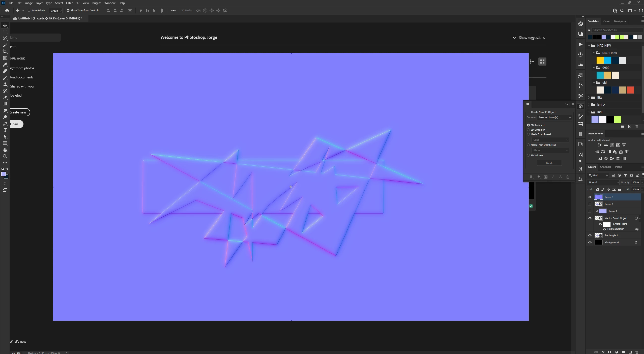Open the layer blend mode Normal dropdown
The width and height of the screenshot is (644, 354).
tap(603, 183)
